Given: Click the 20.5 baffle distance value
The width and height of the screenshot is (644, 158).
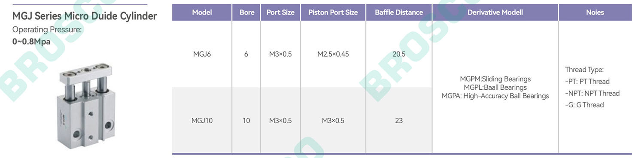Looking at the screenshot, I should coord(399,55).
